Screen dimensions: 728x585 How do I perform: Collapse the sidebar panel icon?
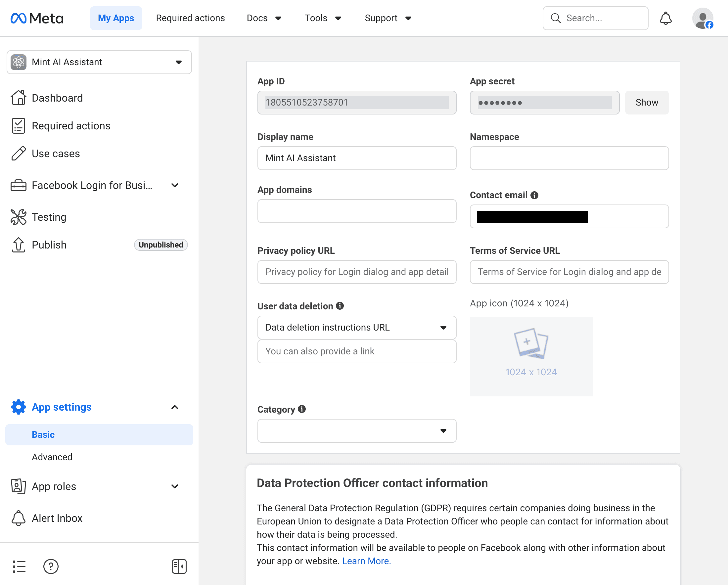[x=179, y=566]
